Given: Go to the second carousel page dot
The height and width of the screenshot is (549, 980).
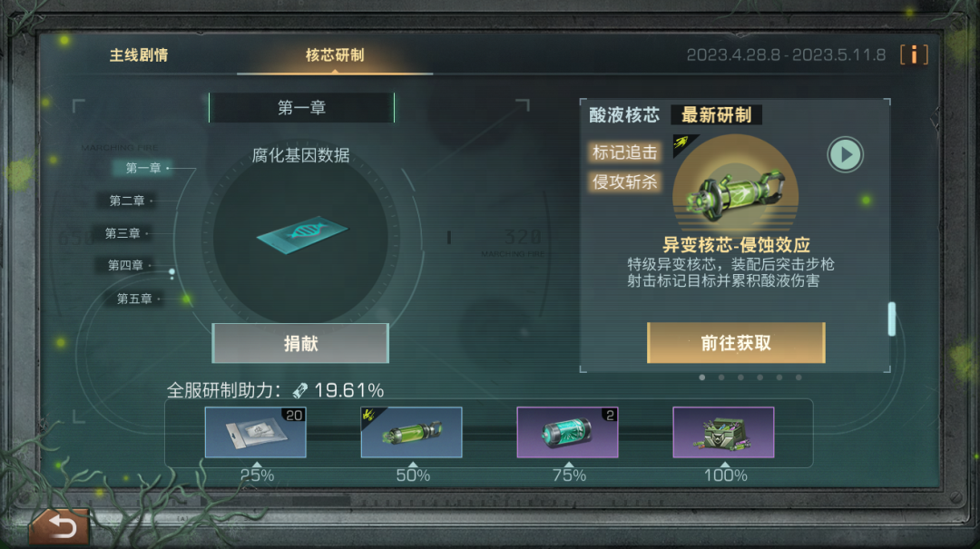Looking at the screenshot, I should click(721, 377).
